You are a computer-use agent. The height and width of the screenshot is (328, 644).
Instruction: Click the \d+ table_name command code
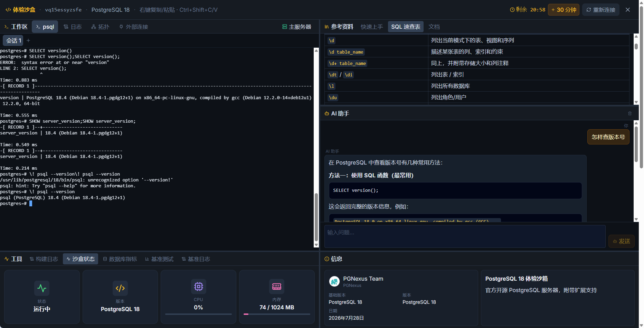pyautogui.click(x=347, y=63)
